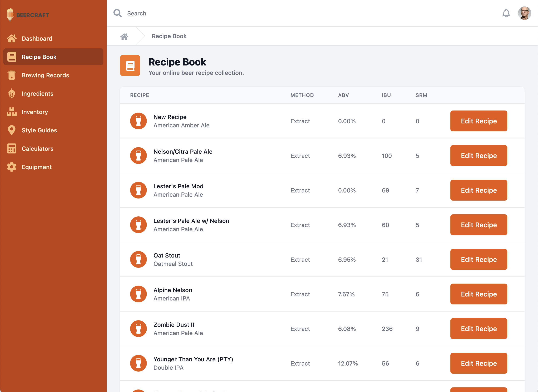The width and height of the screenshot is (538, 392).
Task: Open Brewing Records via the kettle icon
Action: click(x=11, y=75)
